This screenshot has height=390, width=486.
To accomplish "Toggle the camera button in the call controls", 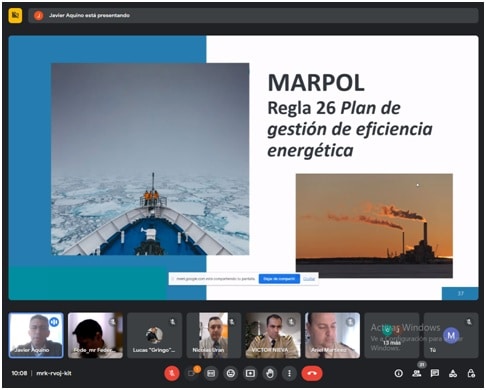I will point(192,373).
